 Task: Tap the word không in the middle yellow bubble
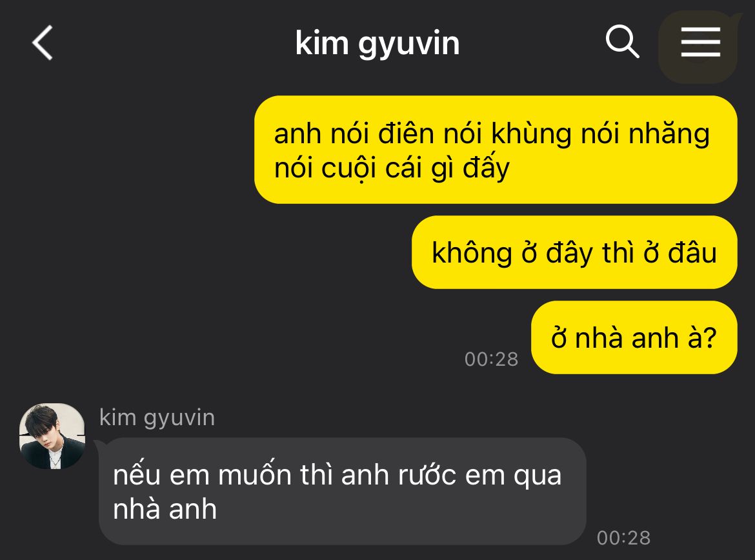pyautogui.click(x=472, y=254)
